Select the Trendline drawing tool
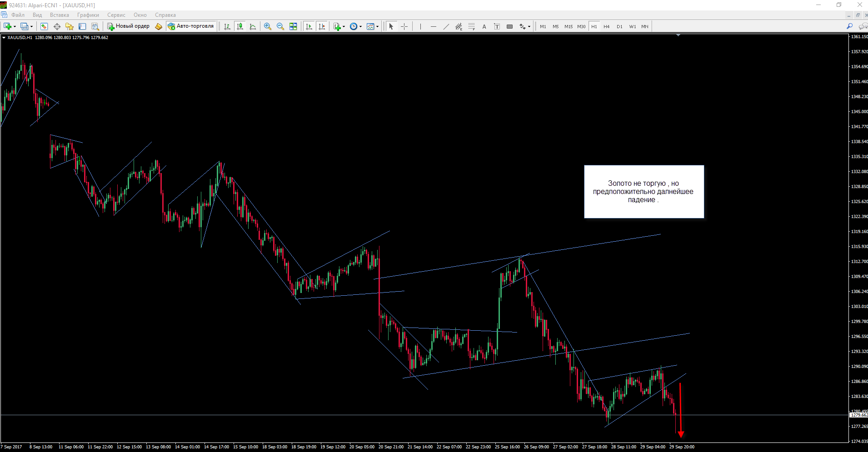868x452 pixels. click(446, 26)
